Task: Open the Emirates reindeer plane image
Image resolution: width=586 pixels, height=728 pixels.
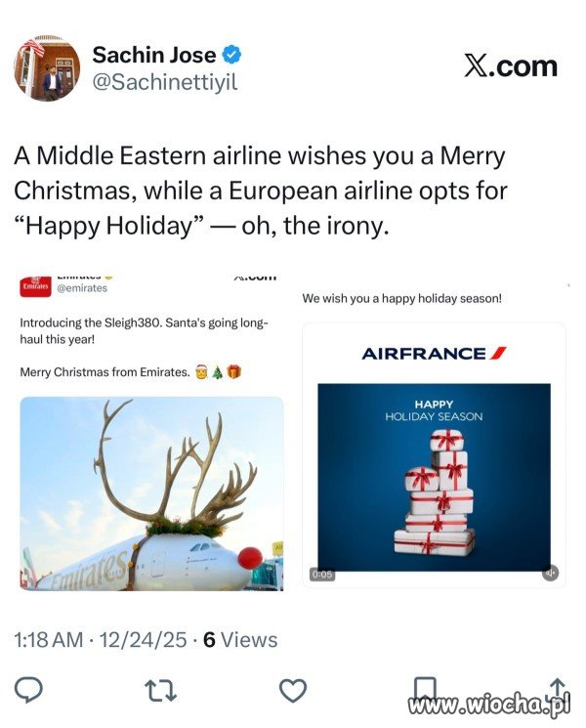Action: pos(151,492)
